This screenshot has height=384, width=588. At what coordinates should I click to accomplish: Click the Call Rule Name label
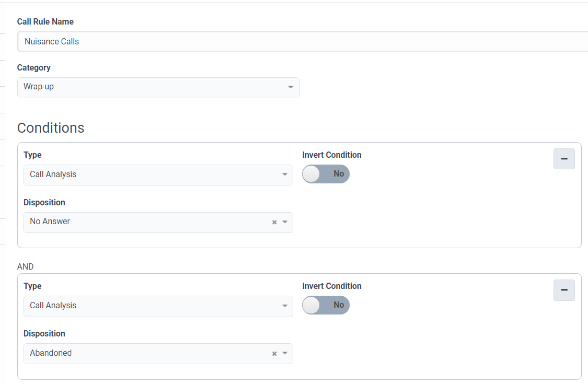tap(45, 22)
